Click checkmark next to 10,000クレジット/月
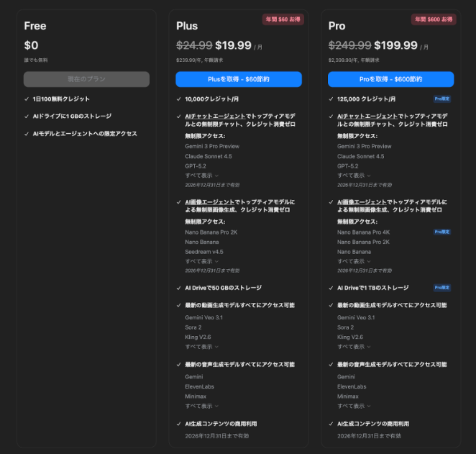Image resolution: width=476 pixels, height=454 pixels. click(179, 99)
